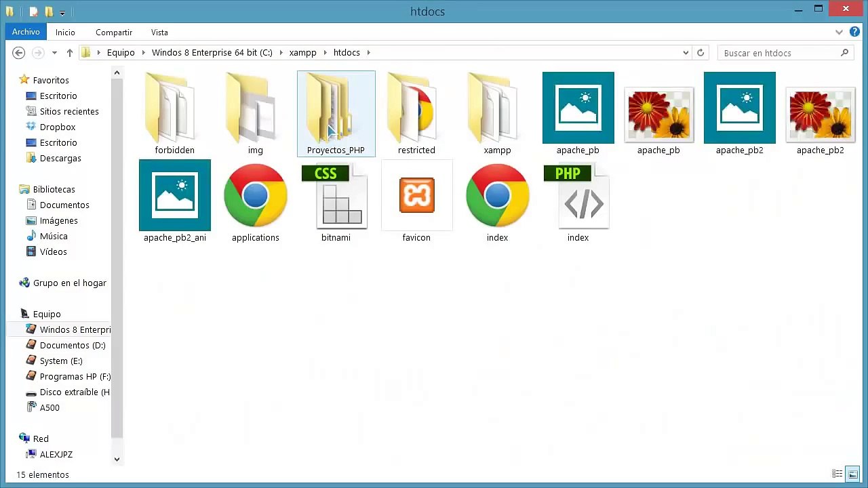868x488 pixels.
Task: Open Disco extraíble in the sidebar
Action: coord(75,392)
